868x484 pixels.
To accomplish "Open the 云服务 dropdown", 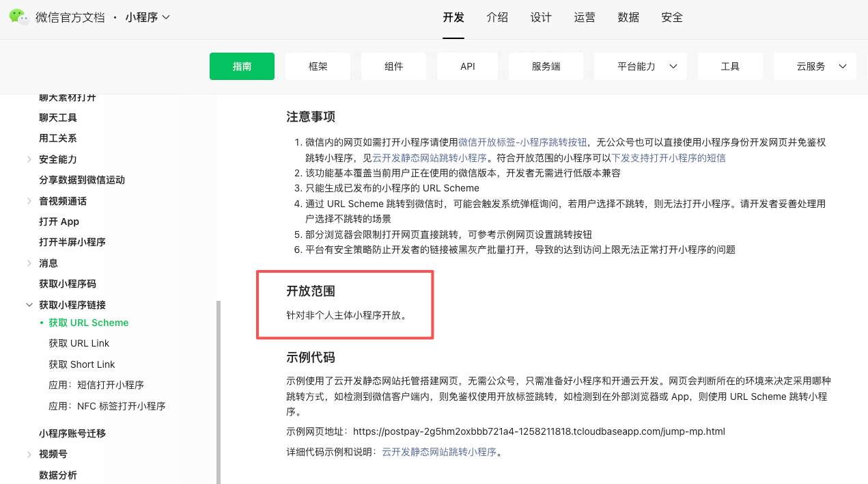I will point(815,66).
